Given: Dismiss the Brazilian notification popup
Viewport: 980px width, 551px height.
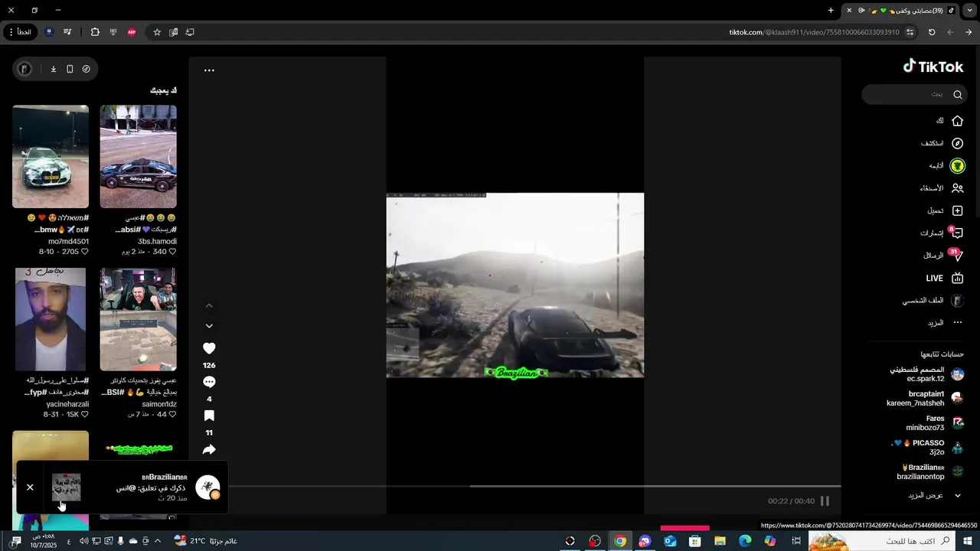Looking at the screenshot, I should 30,487.
